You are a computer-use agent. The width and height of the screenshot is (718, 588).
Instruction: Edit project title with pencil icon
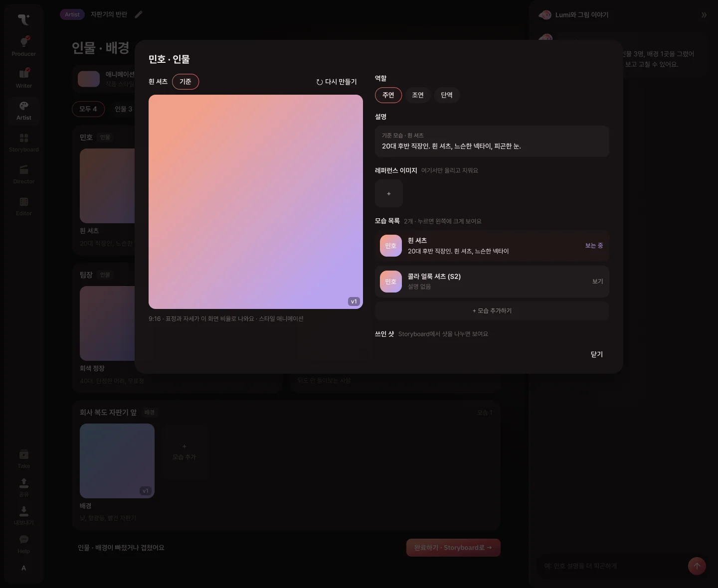click(x=139, y=14)
